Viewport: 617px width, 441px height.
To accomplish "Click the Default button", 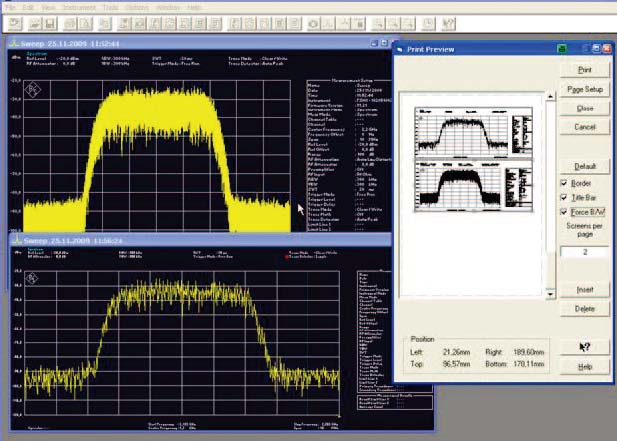I will (x=585, y=166).
